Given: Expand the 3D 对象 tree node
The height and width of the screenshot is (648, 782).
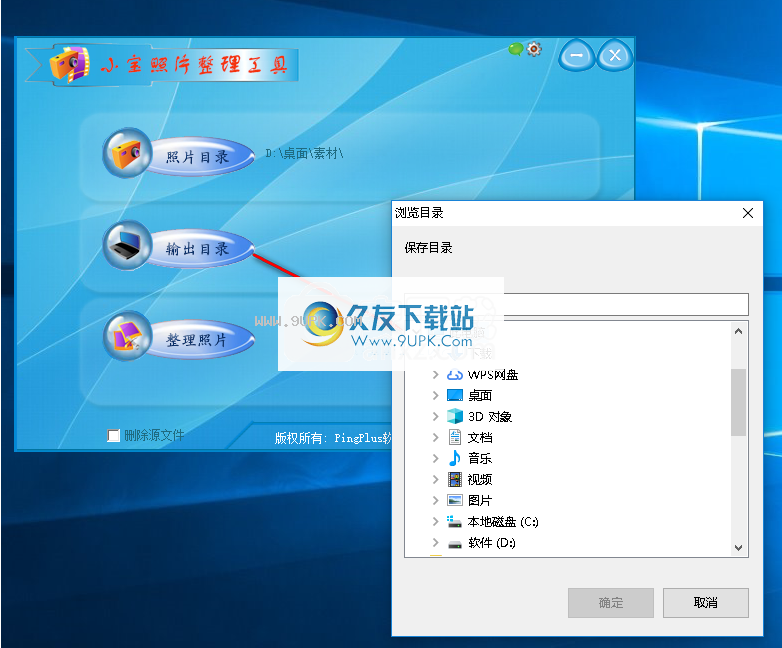Looking at the screenshot, I should pyautogui.click(x=435, y=417).
